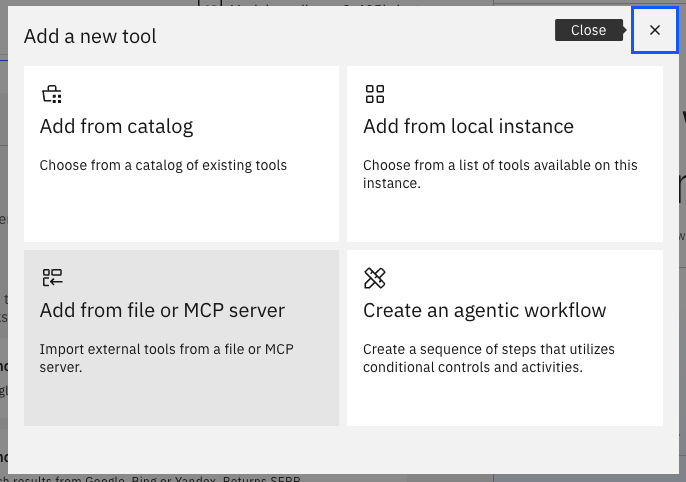Select the "Add from local instance" heading
This screenshot has height=482, width=686.
click(x=468, y=127)
